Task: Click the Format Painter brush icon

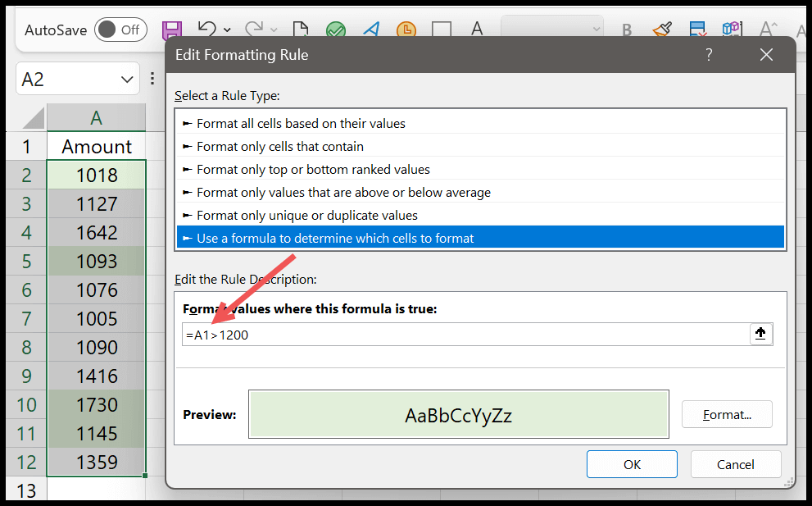Action: (x=662, y=30)
